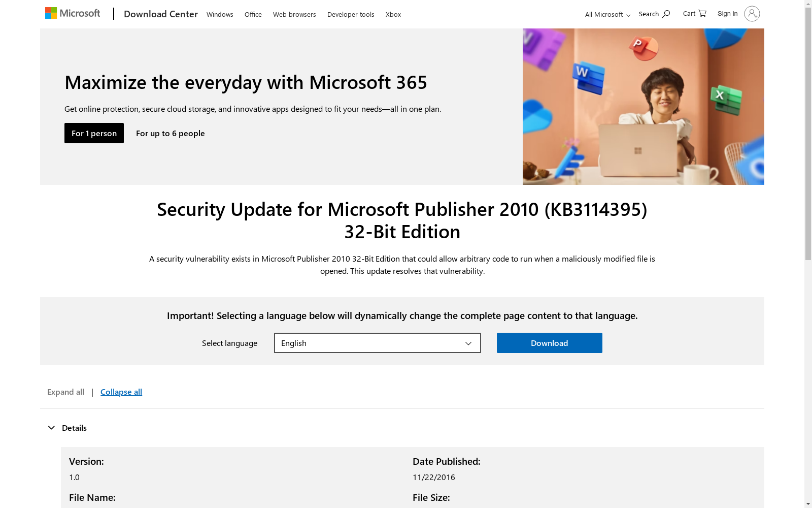This screenshot has height=508, width=812.
Task: Click the Sign in text link
Action: 728,14
